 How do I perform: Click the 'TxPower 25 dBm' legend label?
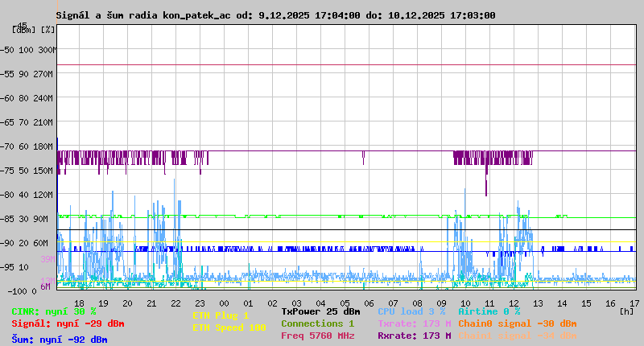pos(320,311)
